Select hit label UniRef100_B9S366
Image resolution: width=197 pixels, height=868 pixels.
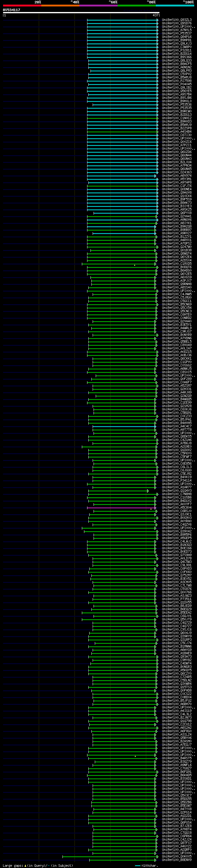click(x=176, y=57)
